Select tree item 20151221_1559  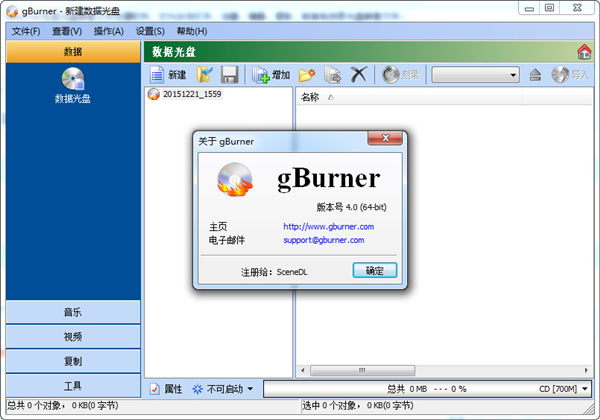[192, 94]
